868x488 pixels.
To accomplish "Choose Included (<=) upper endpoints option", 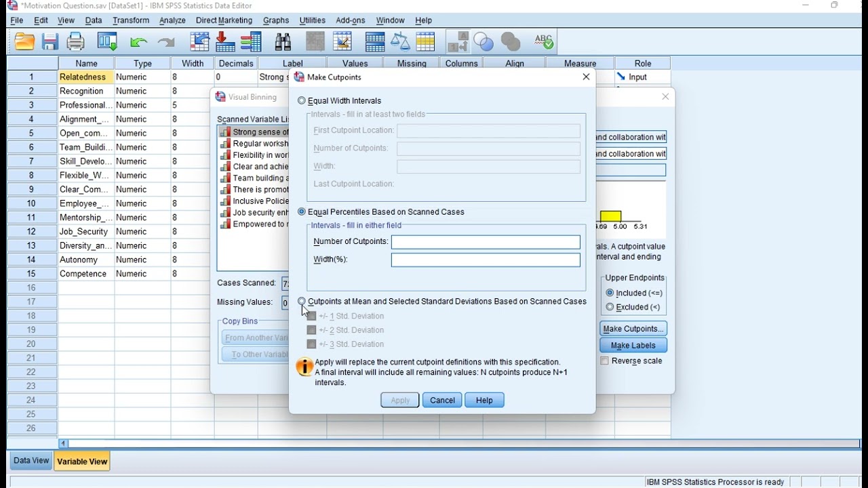I will coord(610,293).
